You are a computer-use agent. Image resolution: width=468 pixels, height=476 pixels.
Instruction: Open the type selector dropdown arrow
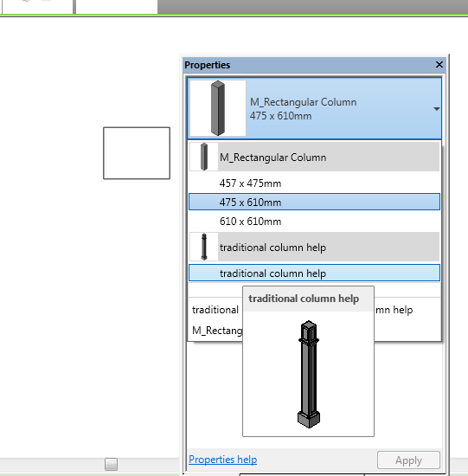[x=437, y=109]
